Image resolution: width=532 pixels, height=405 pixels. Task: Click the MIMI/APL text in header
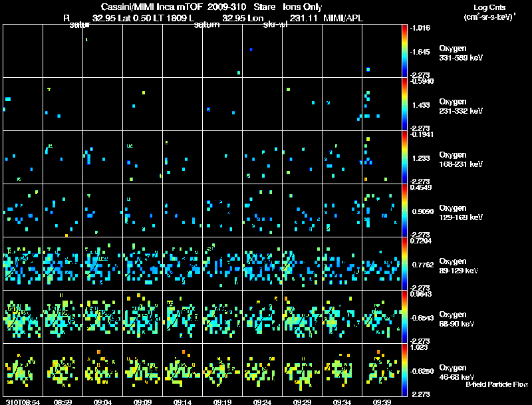click(x=343, y=18)
